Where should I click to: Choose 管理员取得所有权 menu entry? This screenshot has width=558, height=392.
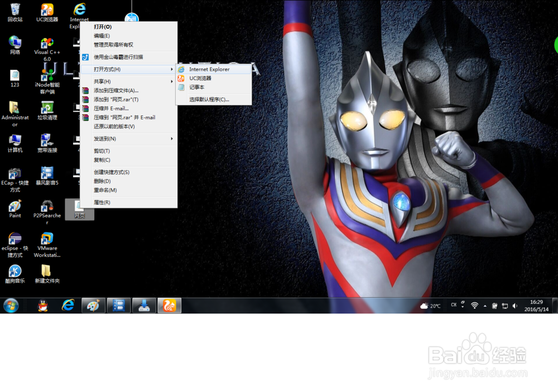(x=129, y=45)
